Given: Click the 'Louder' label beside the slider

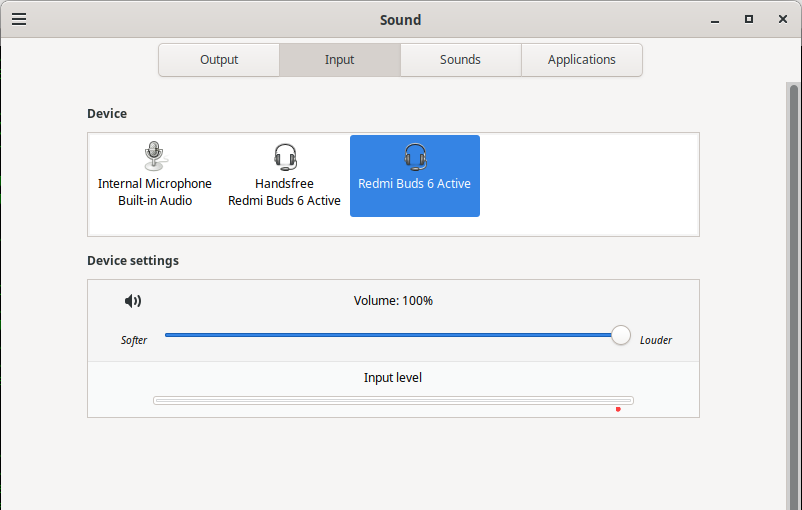Looking at the screenshot, I should click(656, 340).
